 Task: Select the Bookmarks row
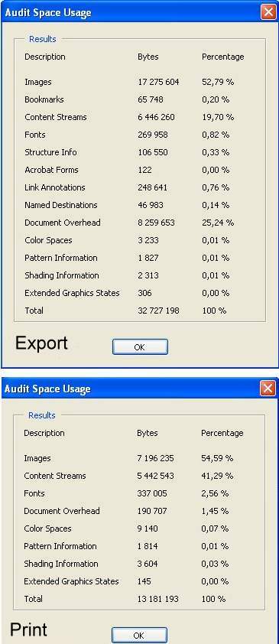click(x=139, y=99)
